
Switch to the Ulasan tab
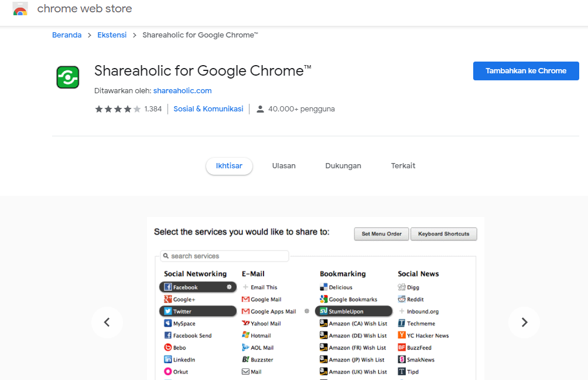click(x=283, y=166)
